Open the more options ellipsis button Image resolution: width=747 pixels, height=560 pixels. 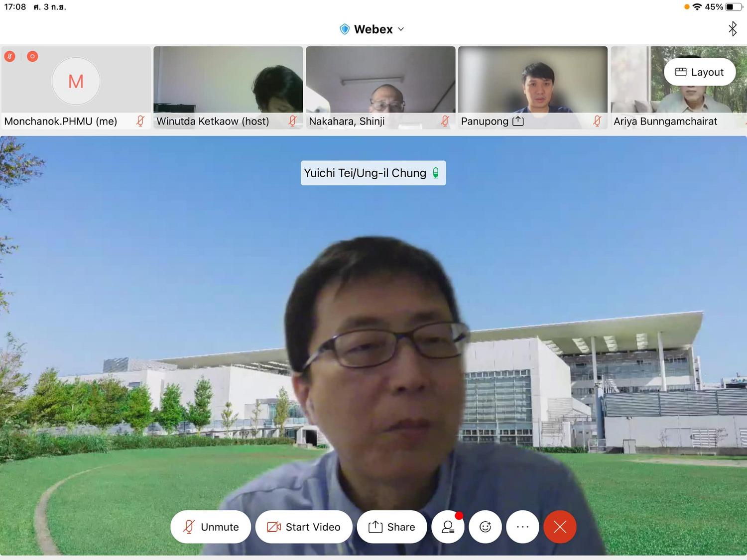click(x=522, y=527)
